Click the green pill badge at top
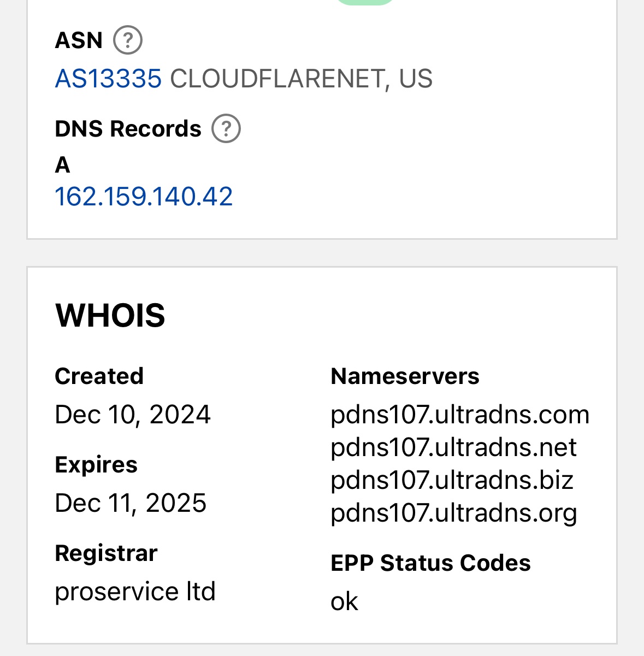 364,2
